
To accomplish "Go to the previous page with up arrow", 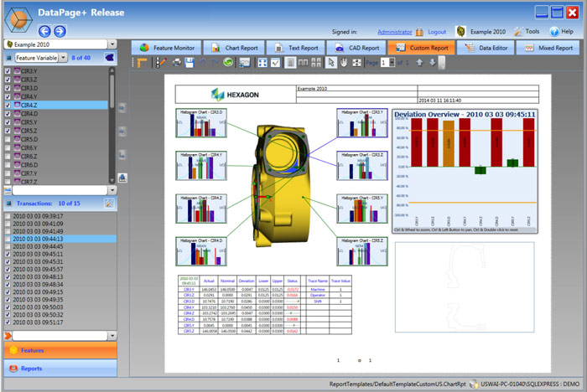I will (419, 63).
